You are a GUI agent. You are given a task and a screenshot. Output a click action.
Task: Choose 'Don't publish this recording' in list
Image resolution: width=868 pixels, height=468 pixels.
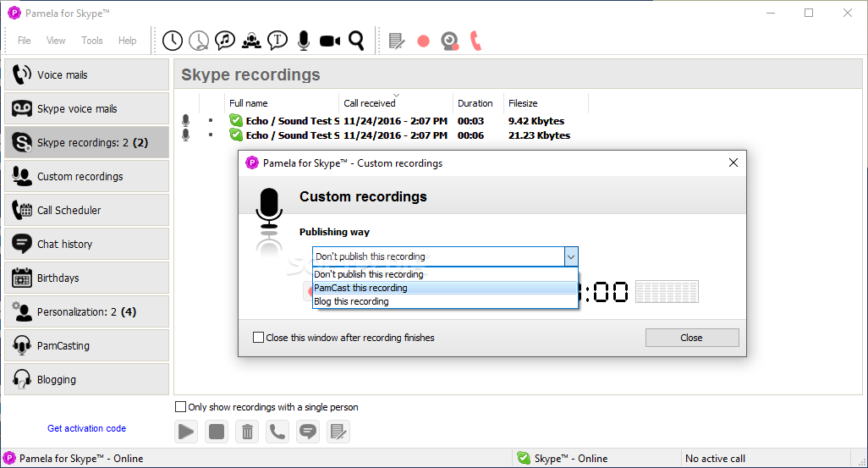point(445,274)
